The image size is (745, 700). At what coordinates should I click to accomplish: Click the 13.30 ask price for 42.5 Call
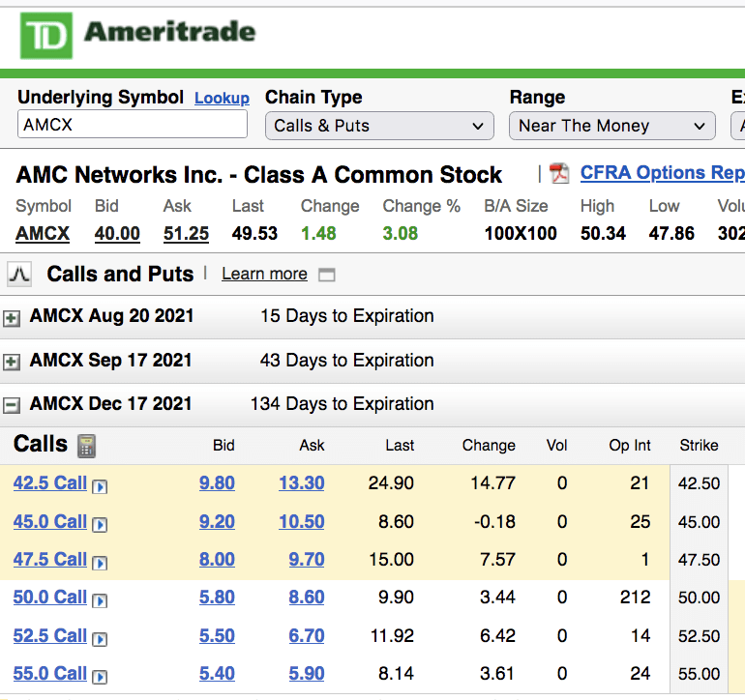pyautogui.click(x=301, y=483)
